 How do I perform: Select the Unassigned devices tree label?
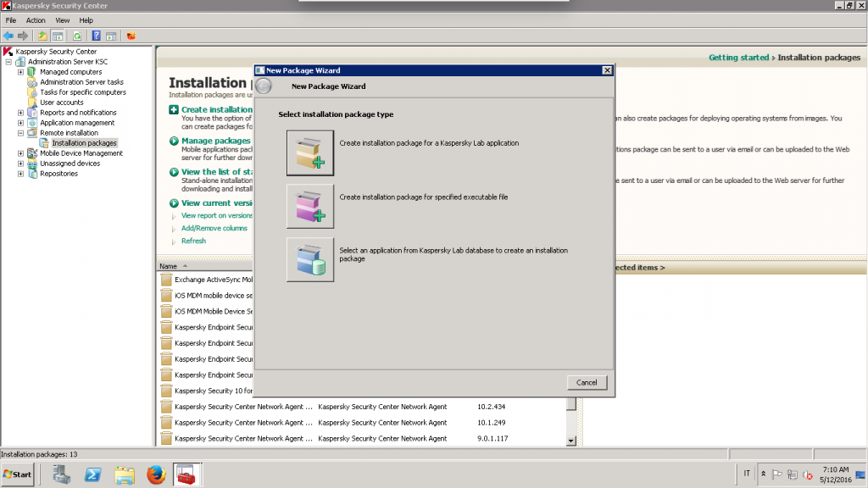70,164
